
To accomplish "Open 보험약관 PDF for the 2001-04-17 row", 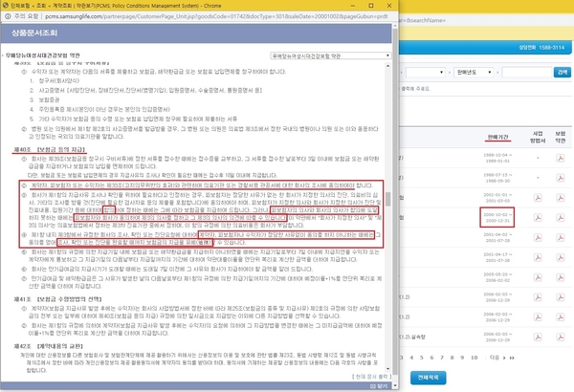I will [560, 257].
